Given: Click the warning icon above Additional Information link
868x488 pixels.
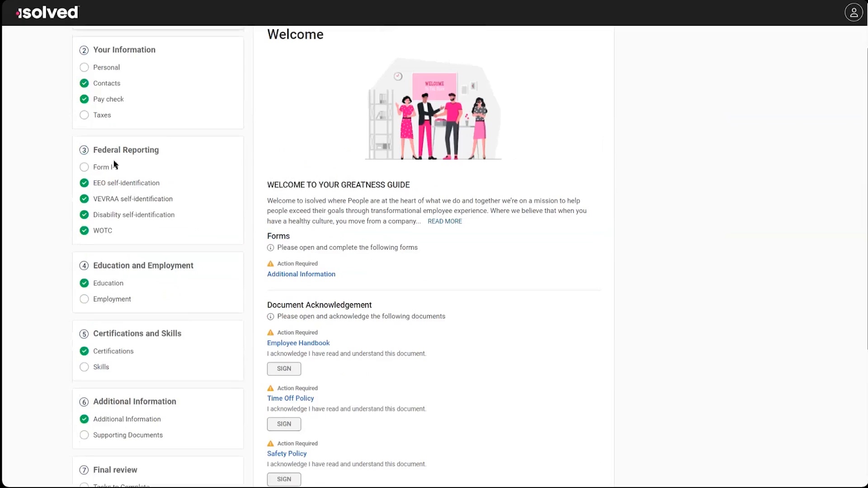Looking at the screenshot, I should click(270, 264).
